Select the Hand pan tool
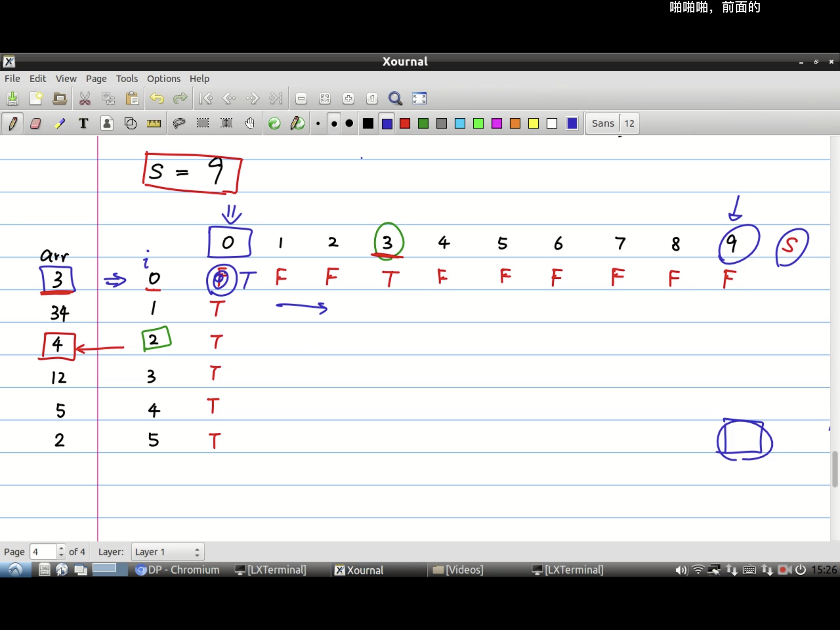The height and width of the screenshot is (630, 840). click(x=250, y=124)
